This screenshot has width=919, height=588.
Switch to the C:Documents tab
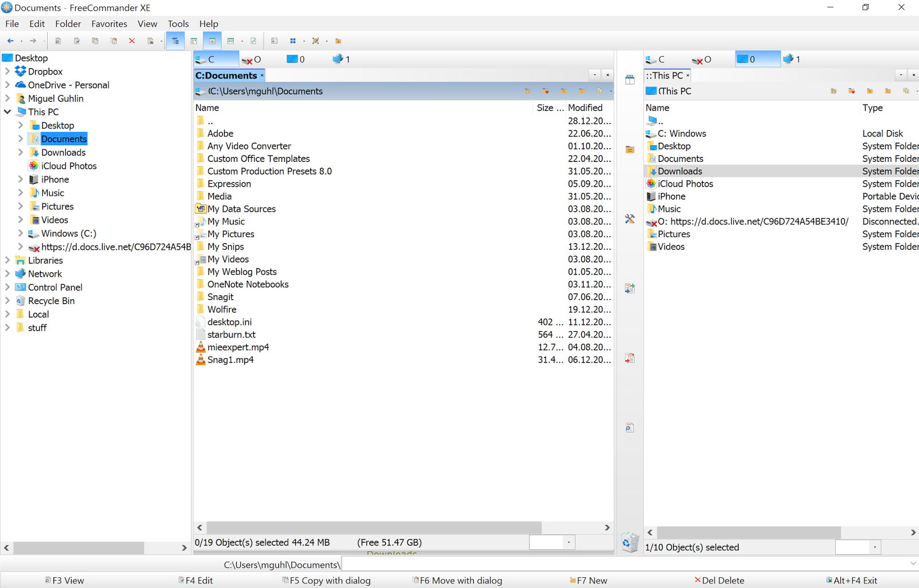tap(226, 75)
